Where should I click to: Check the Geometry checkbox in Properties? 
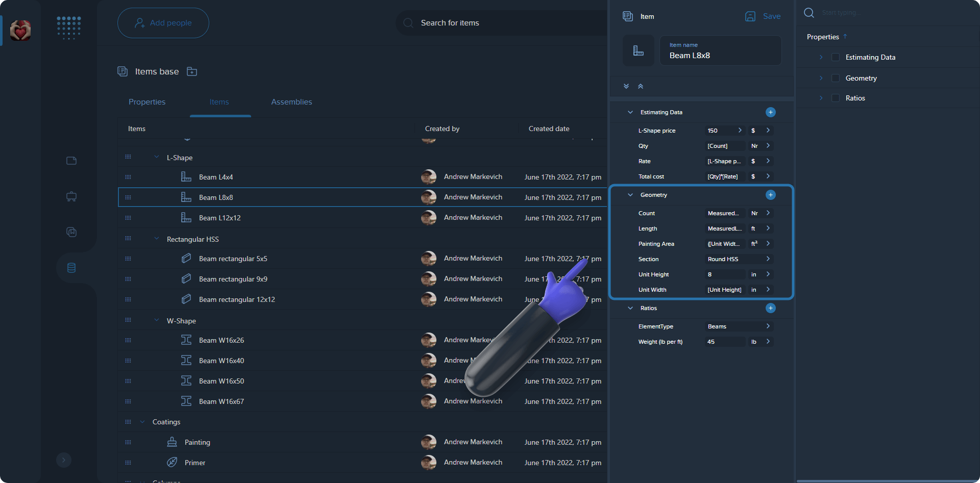836,78
